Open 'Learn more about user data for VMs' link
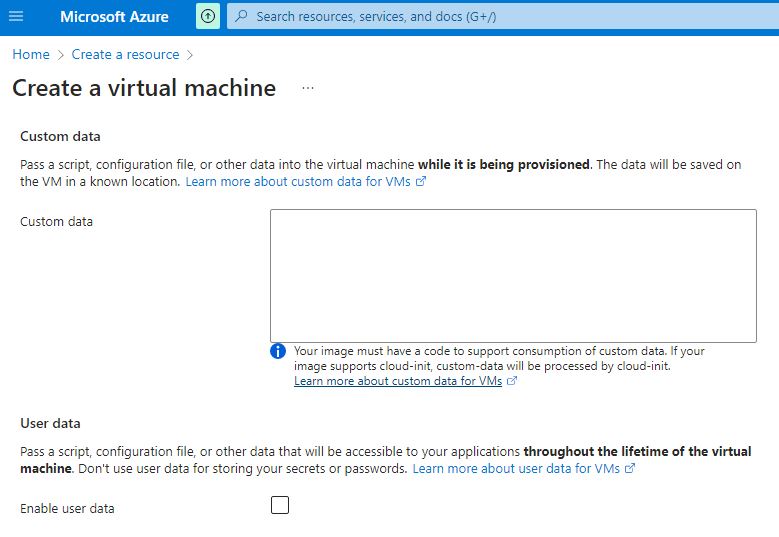 [x=516, y=469]
